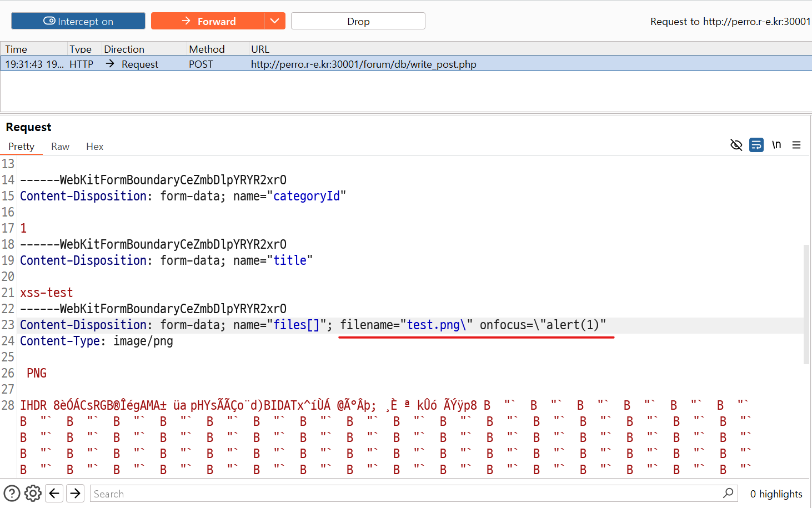Open the request editor hamburger menu
Image resolution: width=812 pixels, height=508 pixels.
796,145
